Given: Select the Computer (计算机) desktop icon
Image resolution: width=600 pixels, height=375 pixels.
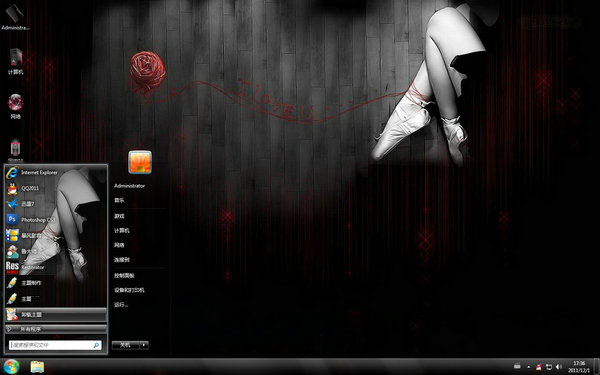Looking at the screenshot, I should point(15,61).
